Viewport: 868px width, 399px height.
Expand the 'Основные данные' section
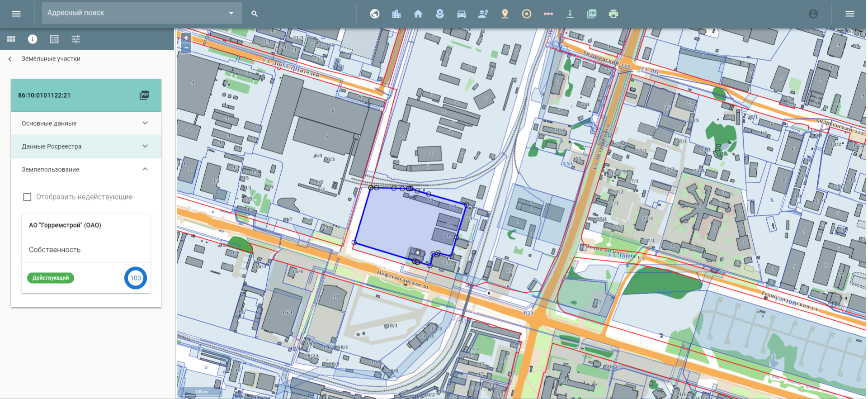pyautogui.click(x=86, y=123)
